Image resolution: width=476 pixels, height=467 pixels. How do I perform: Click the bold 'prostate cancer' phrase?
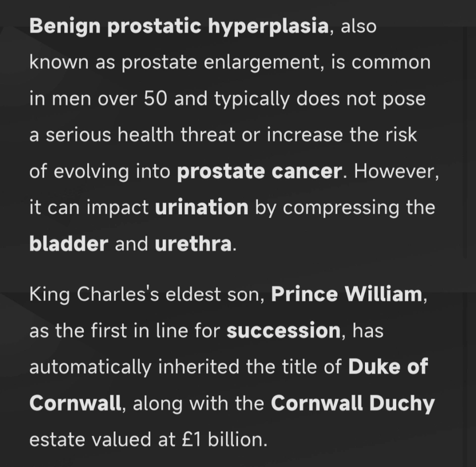coord(259,172)
